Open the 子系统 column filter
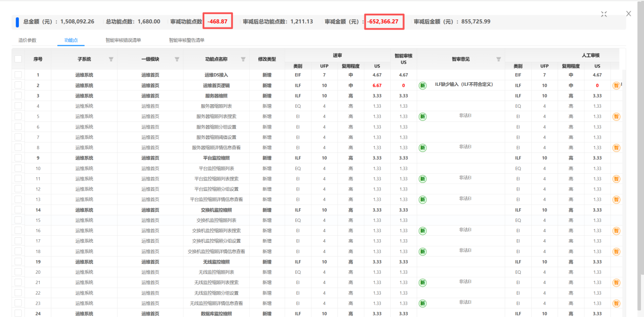This screenshot has width=644, height=317. 111,59
